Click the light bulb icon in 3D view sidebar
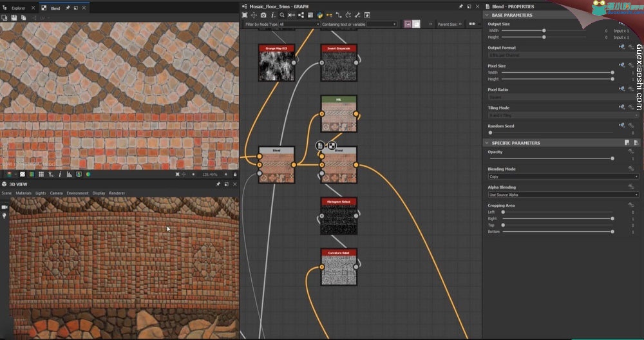This screenshot has height=340, width=644. [5, 216]
